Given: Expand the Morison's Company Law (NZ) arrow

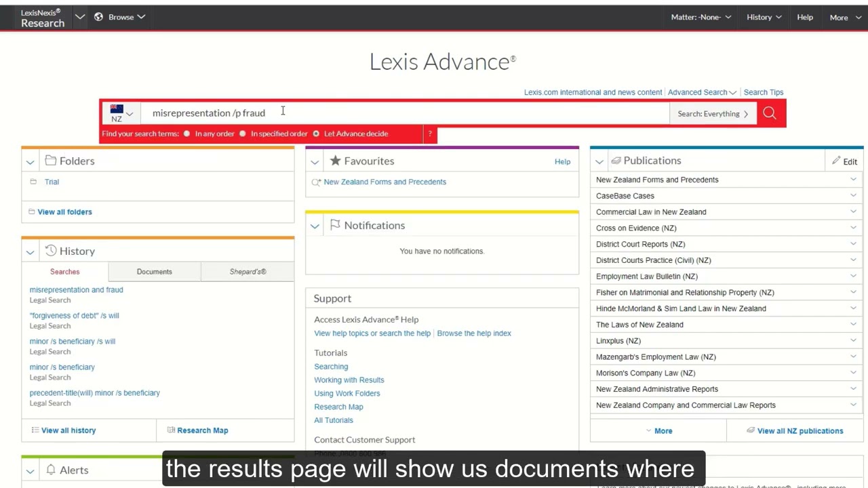Looking at the screenshot, I should coord(853,372).
